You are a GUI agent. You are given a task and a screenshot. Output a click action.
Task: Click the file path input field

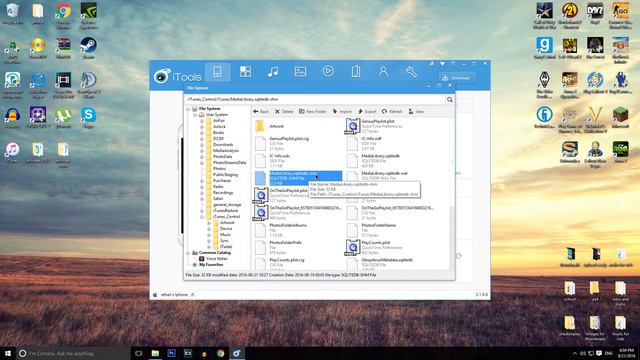pyautogui.click(x=315, y=99)
